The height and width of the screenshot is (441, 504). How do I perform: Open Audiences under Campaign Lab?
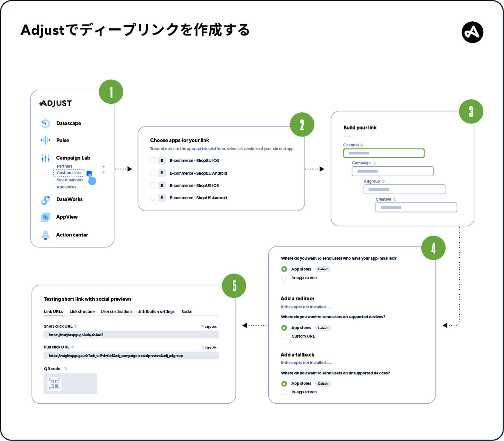point(66,187)
